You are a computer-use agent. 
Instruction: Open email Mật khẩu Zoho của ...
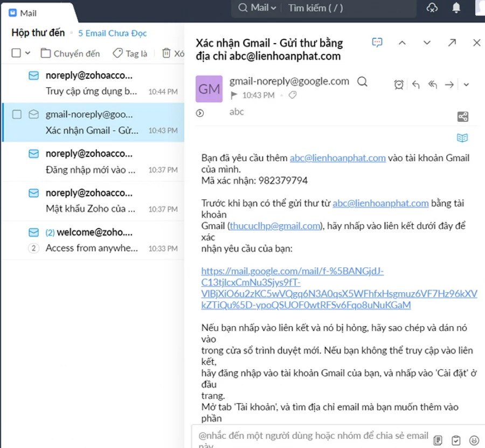[x=93, y=201]
